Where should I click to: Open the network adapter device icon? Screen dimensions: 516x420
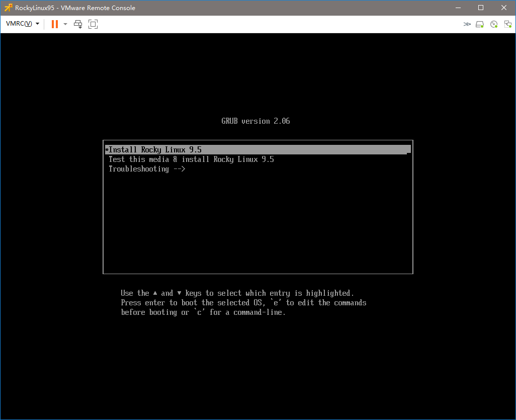pyautogui.click(x=508, y=24)
